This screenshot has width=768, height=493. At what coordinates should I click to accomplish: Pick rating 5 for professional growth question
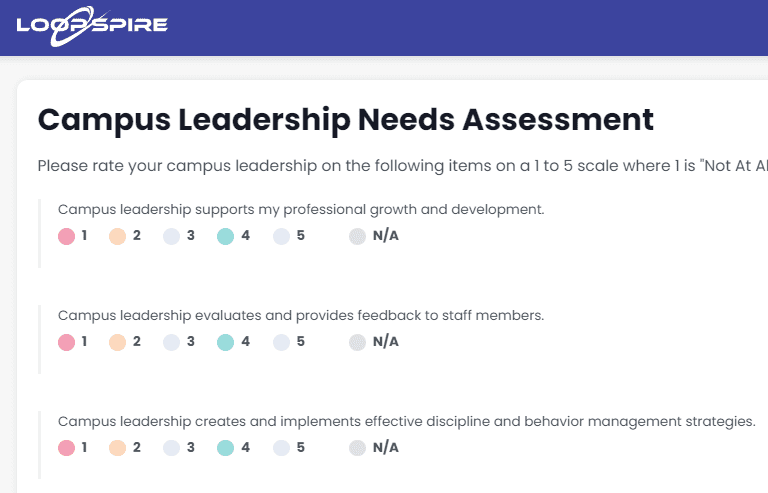tap(282, 236)
